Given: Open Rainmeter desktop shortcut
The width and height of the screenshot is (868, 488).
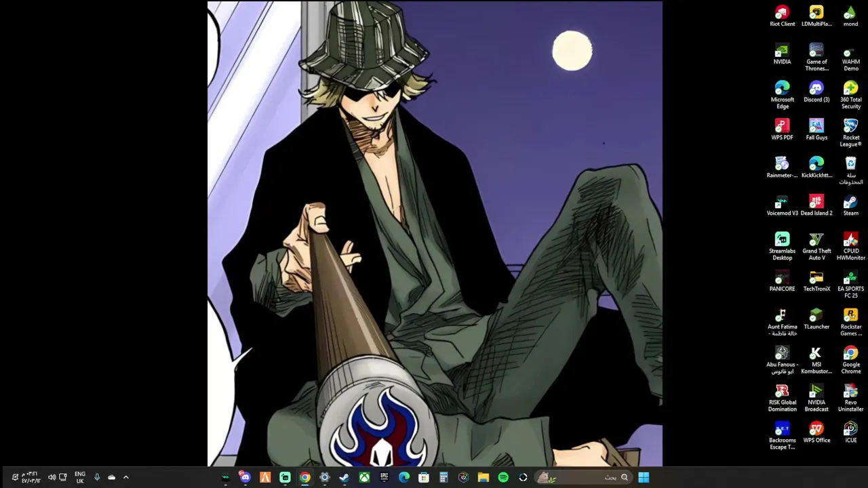Looking at the screenshot, I should [x=782, y=168].
